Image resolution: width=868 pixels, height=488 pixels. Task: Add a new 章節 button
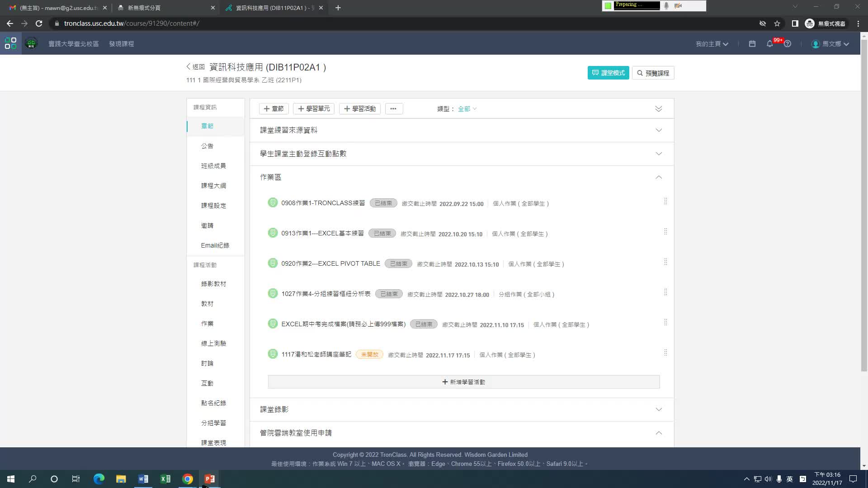click(274, 109)
